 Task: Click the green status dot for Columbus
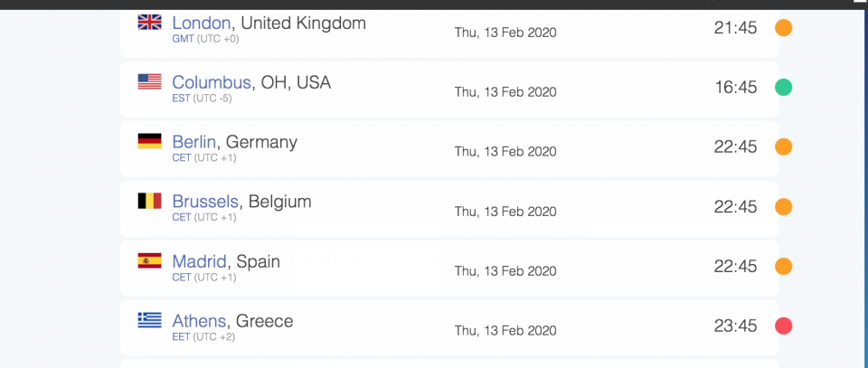point(783,88)
